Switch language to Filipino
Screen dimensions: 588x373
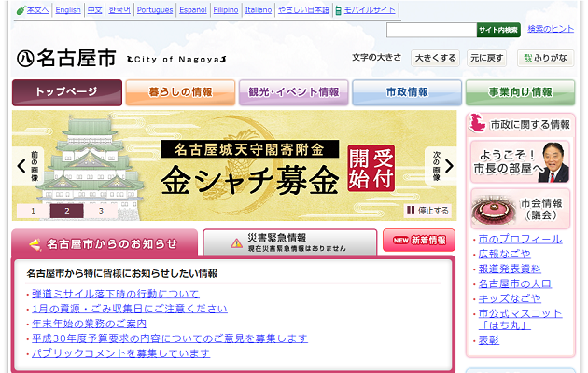click(x=226, y=10)
